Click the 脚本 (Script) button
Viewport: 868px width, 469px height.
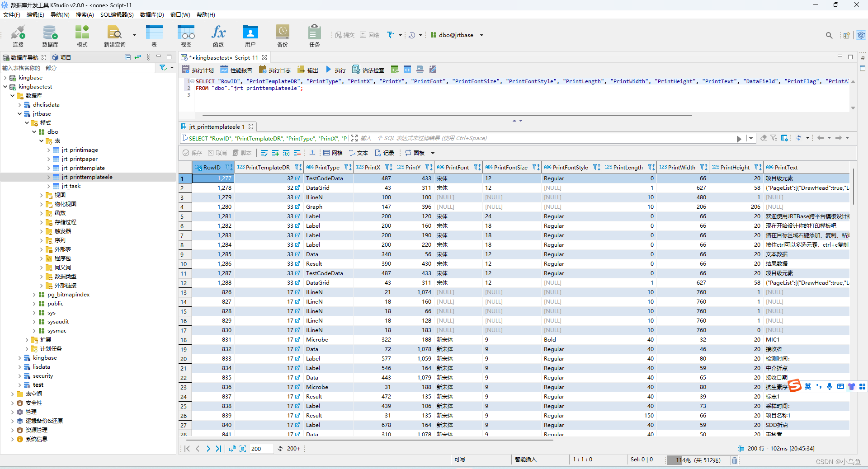[242, 153]
